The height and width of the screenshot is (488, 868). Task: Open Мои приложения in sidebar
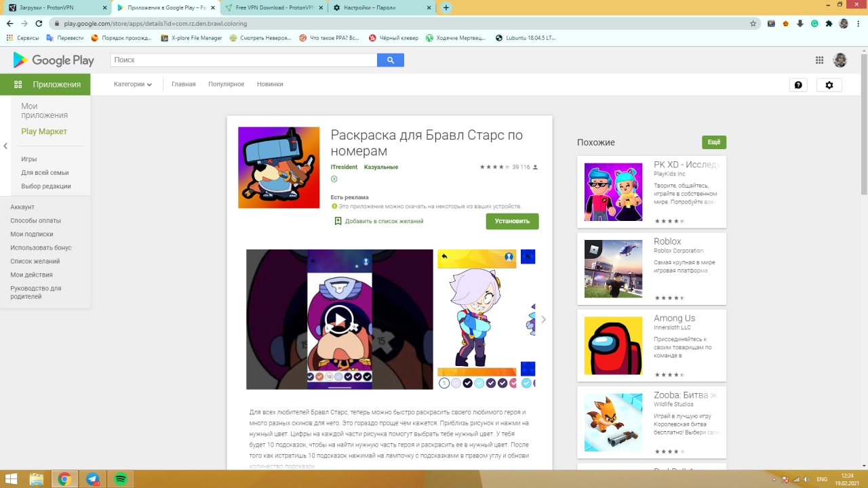pyautogui.click(x=44, y=110)
